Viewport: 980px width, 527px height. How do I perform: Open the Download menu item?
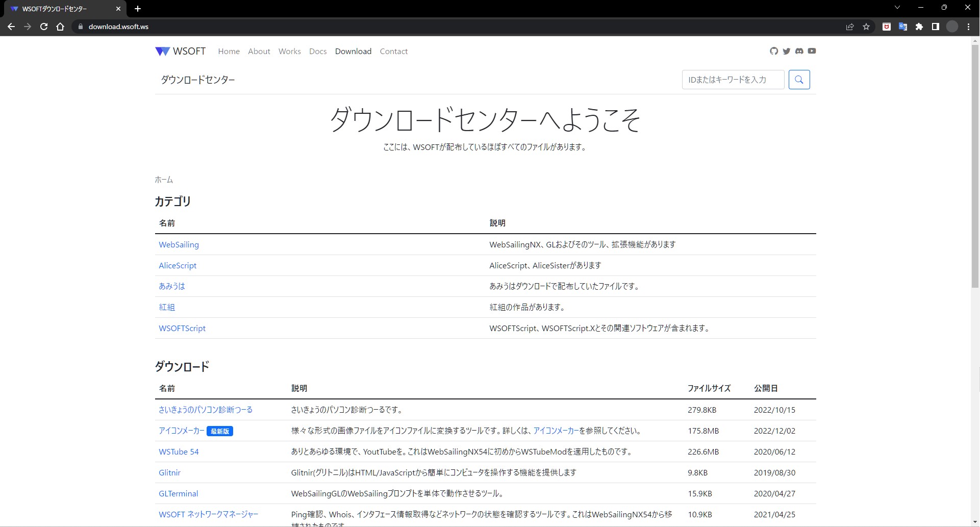coord(353,51)
